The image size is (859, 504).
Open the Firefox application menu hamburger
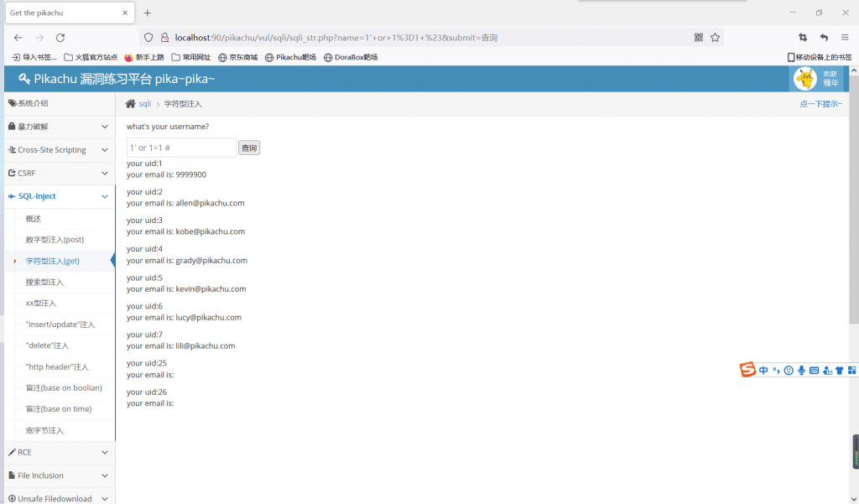845,38
